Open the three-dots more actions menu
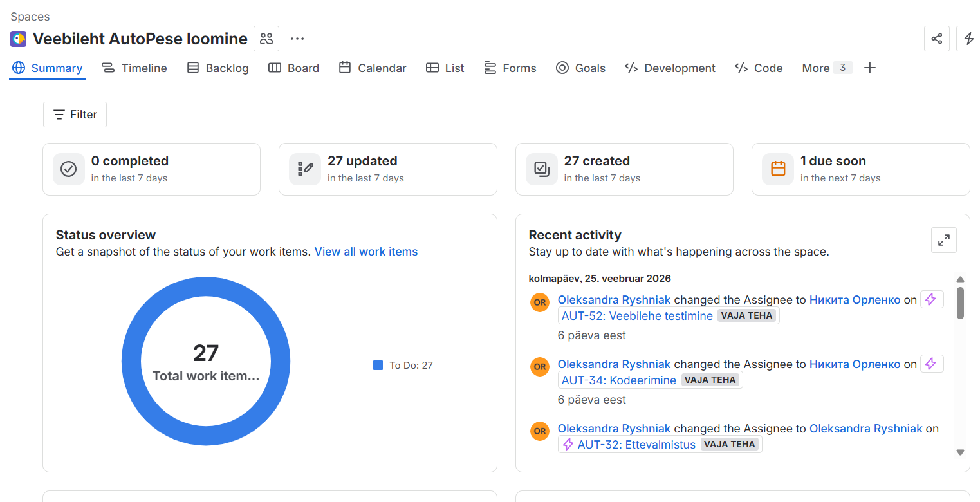The width and height of the screenshot is (980, 502). 297,39
